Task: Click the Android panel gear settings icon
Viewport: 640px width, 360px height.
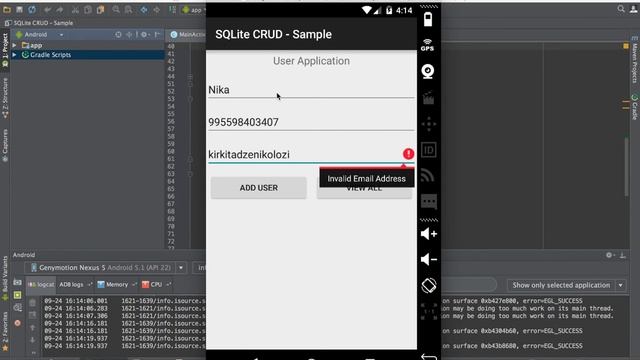Action: coord(609,255)
